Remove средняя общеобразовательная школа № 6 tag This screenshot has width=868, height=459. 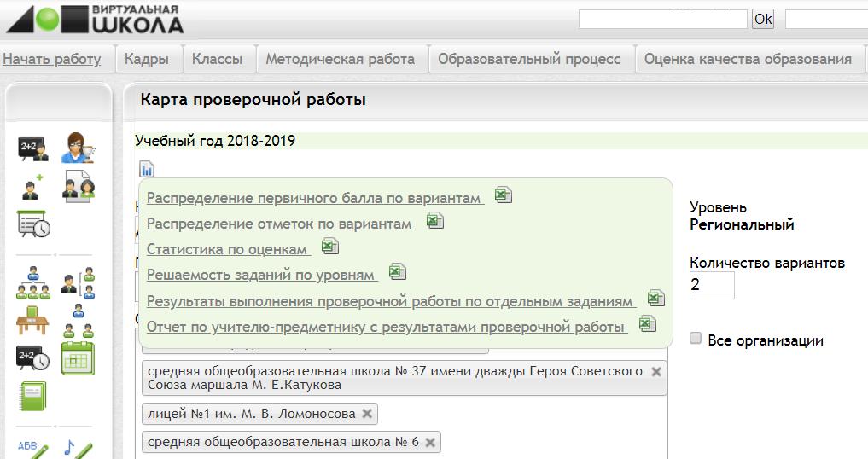point(430,442)
